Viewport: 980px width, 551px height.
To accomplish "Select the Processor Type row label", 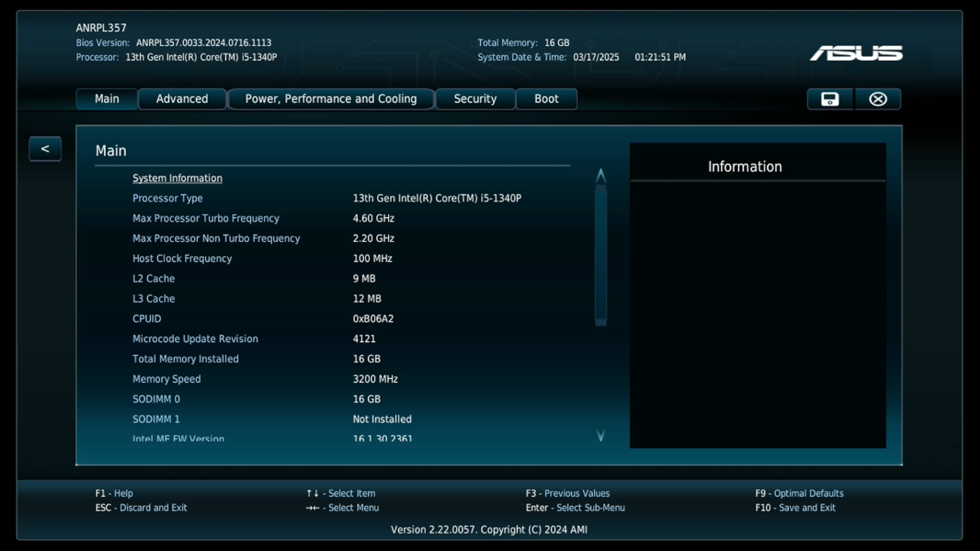I will [168, 198].
